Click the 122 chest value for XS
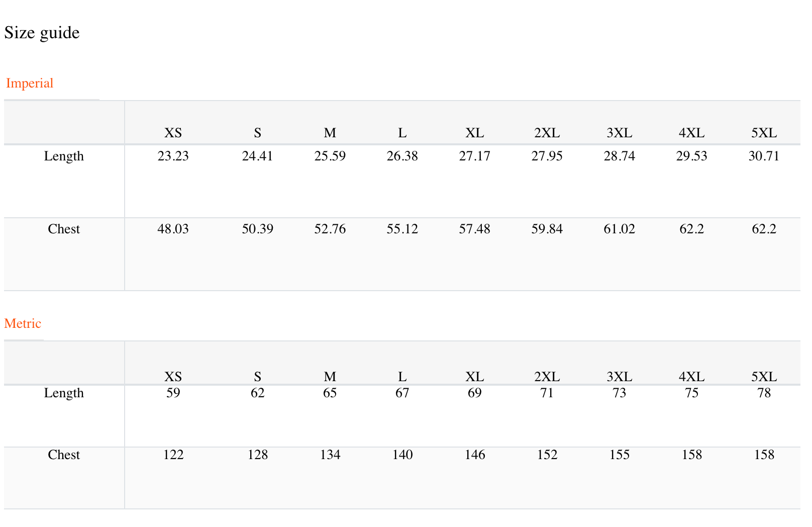 [x=173, y=455]
